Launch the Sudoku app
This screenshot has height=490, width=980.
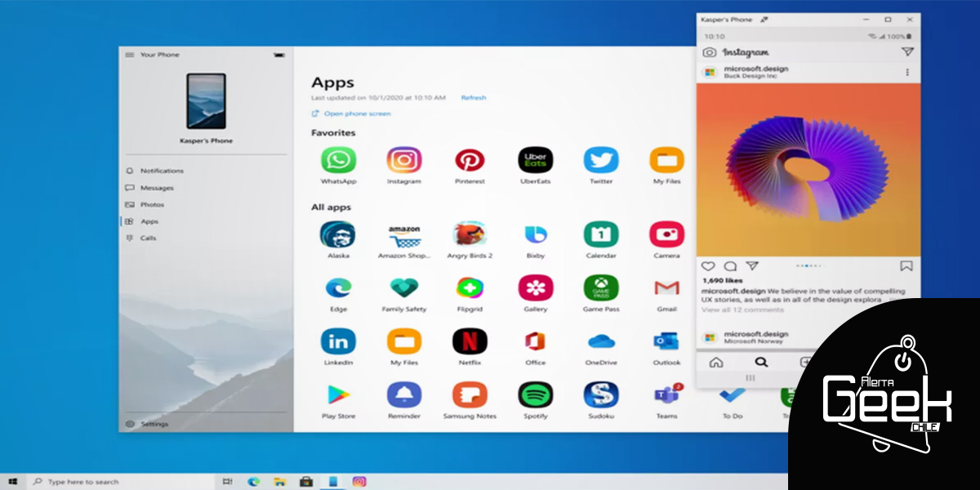coord(601,394)
